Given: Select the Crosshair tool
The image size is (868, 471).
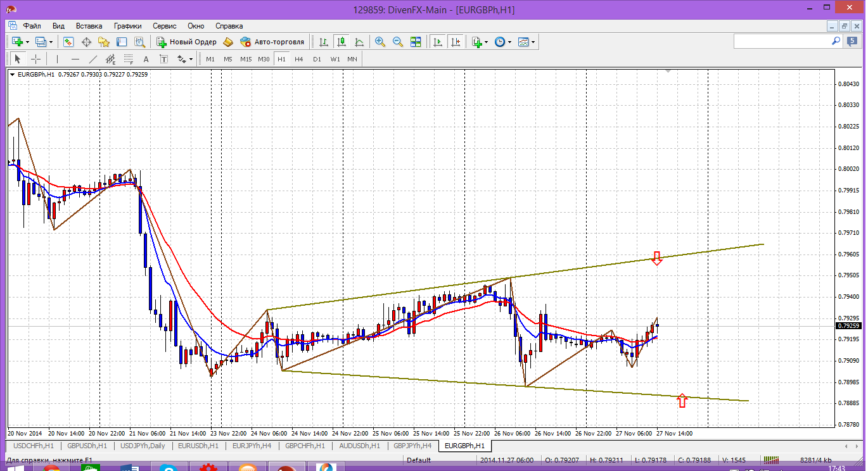Looking at the screenshot, I should pyautogui.click(x=36, y=59).
